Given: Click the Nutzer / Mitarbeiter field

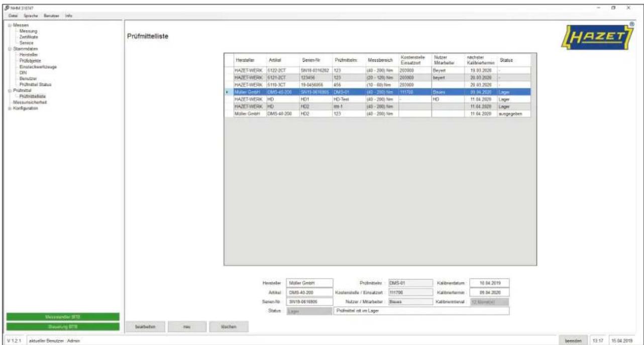Looking at the screenshot, I should coord(410,302).
